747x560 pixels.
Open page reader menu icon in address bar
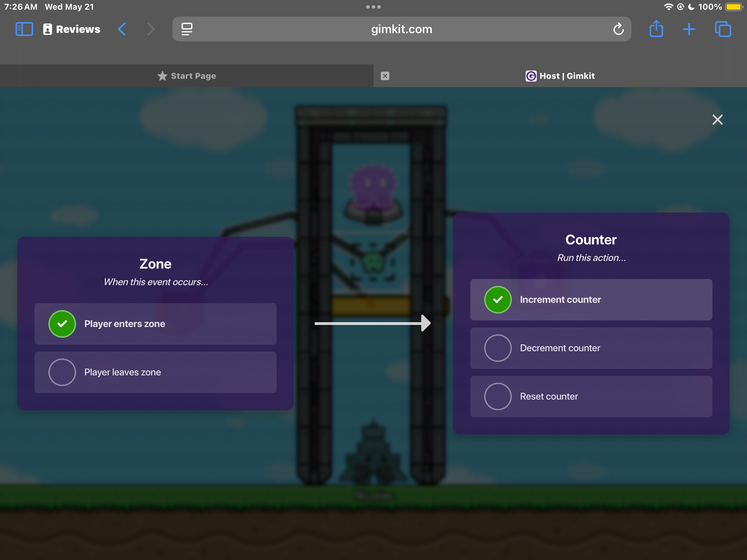(x=187, y=29)
